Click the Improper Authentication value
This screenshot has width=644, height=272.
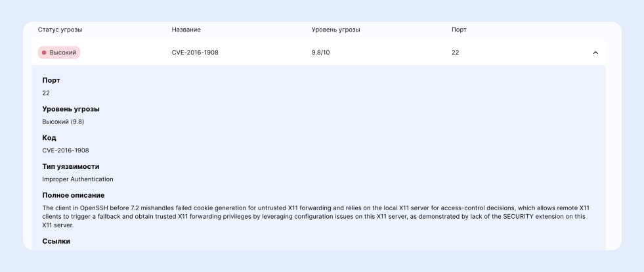click(x=77, y=179)
